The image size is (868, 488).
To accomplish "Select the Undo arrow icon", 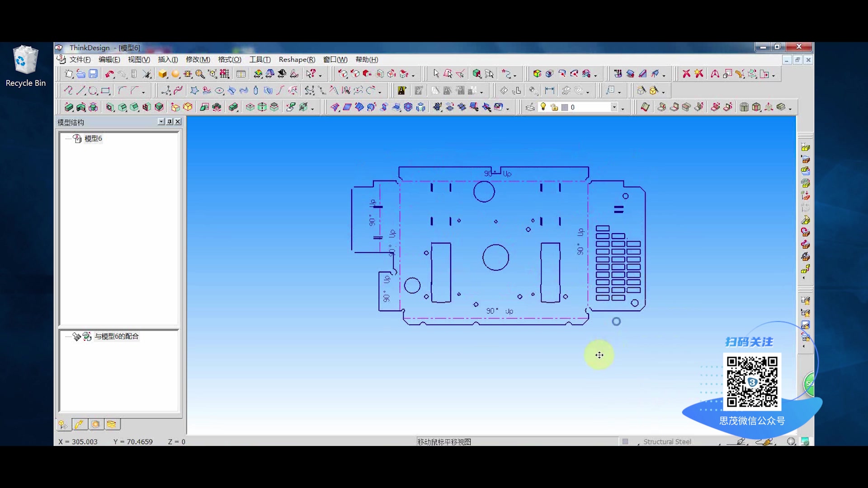I will click(109, 74).
